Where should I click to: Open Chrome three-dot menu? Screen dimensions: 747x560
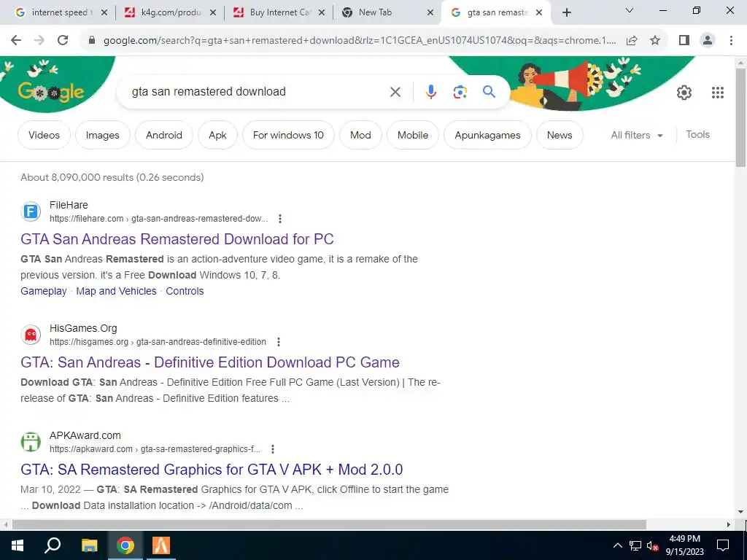click(731, 41)
